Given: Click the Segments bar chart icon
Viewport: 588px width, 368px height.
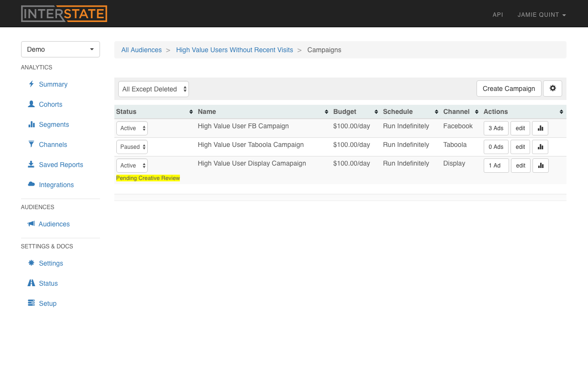Looking at the screenshot, I should pyautogui.click(x=32, y=124).
